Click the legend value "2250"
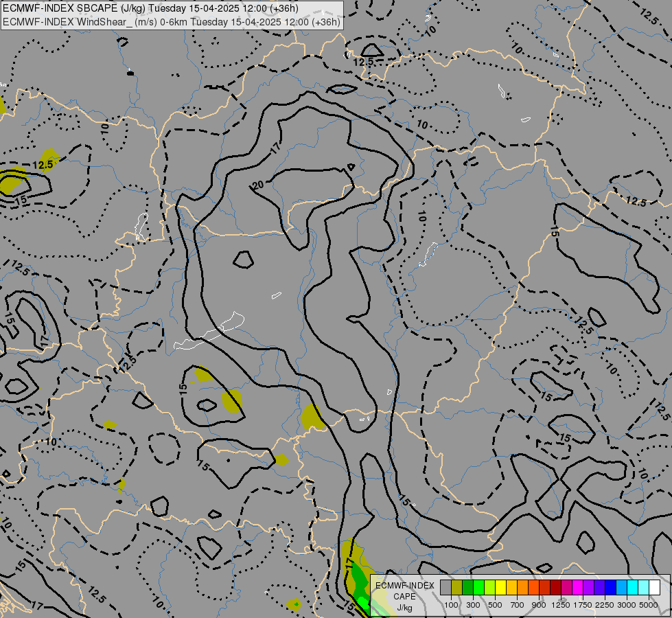 [605, 605]
